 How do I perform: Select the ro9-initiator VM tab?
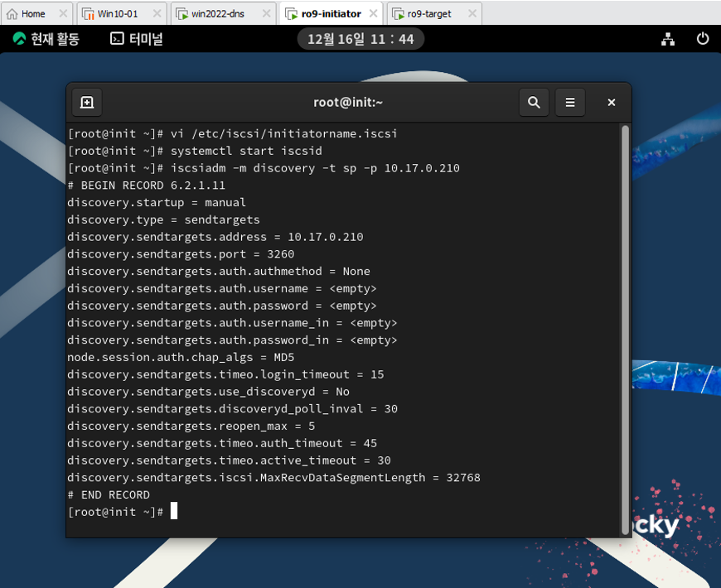(331, 14)
